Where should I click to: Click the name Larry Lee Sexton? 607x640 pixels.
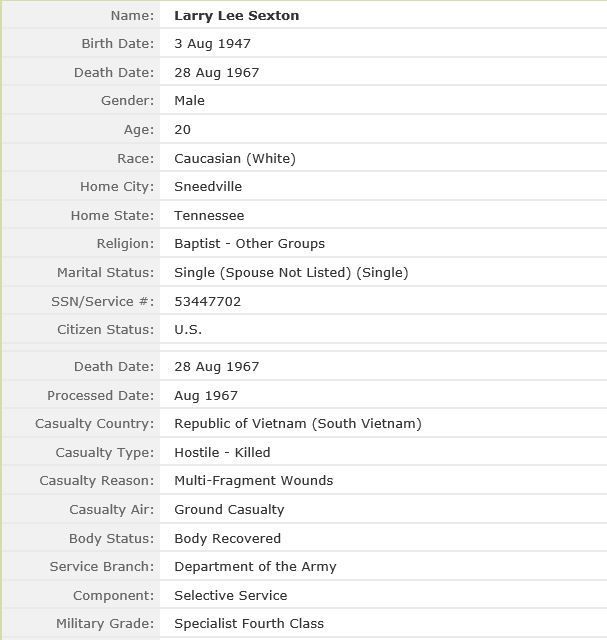pyautogui.click(x=236, y=16)
